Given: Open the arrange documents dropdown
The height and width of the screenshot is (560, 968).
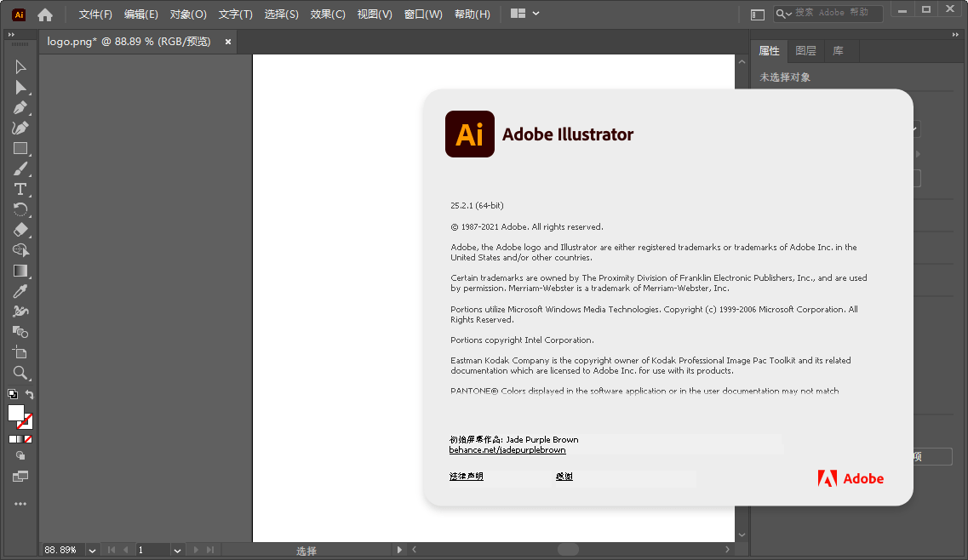Looking at the screenshot, I should 524,14.
